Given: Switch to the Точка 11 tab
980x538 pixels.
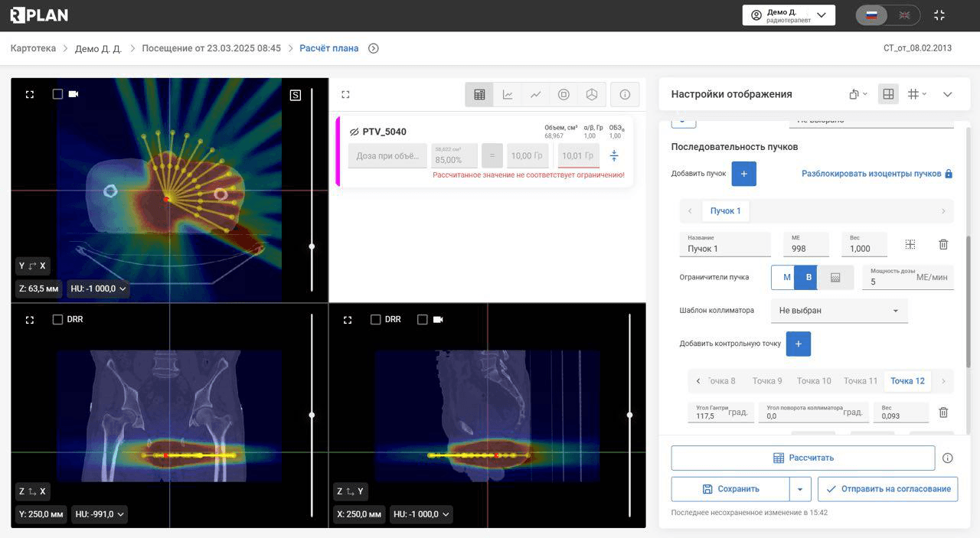Looking at the screenshot, I should pyautogui.click(x=861, y=381).
